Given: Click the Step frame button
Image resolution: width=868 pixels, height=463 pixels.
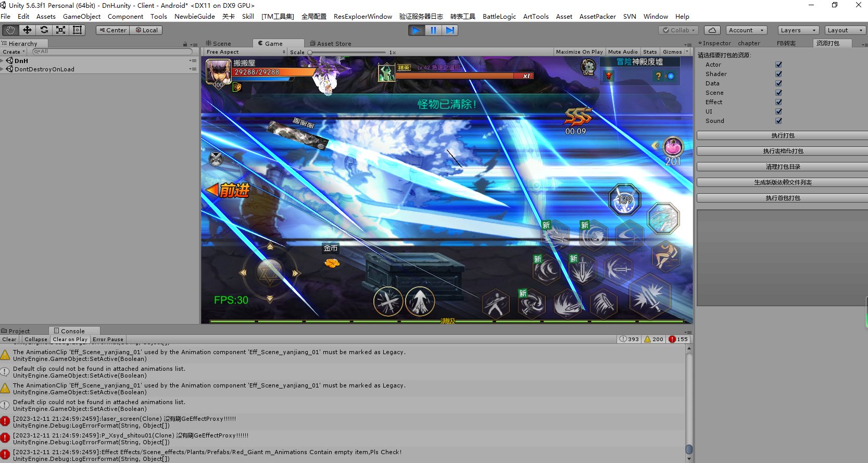Looking at the screenshot, I should tap(450, 30).
